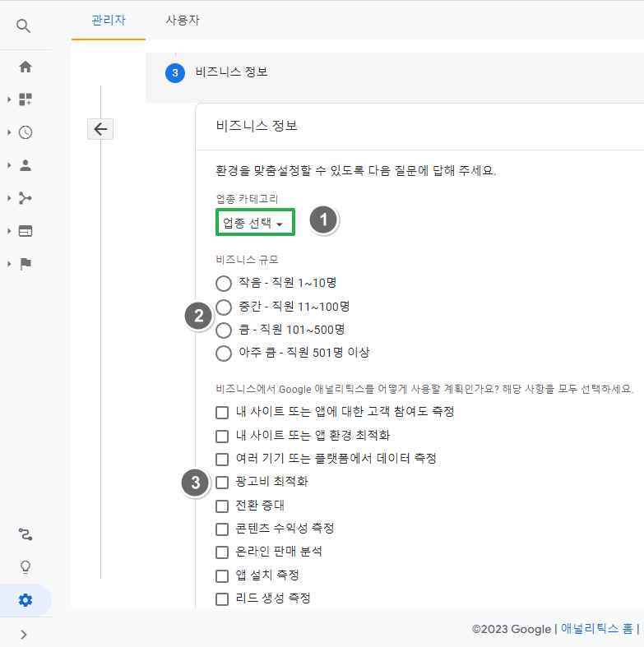This screenshot has height=647, width=644.
Task: Check the 전환 증대 box
Action: (x=222, y=506)
